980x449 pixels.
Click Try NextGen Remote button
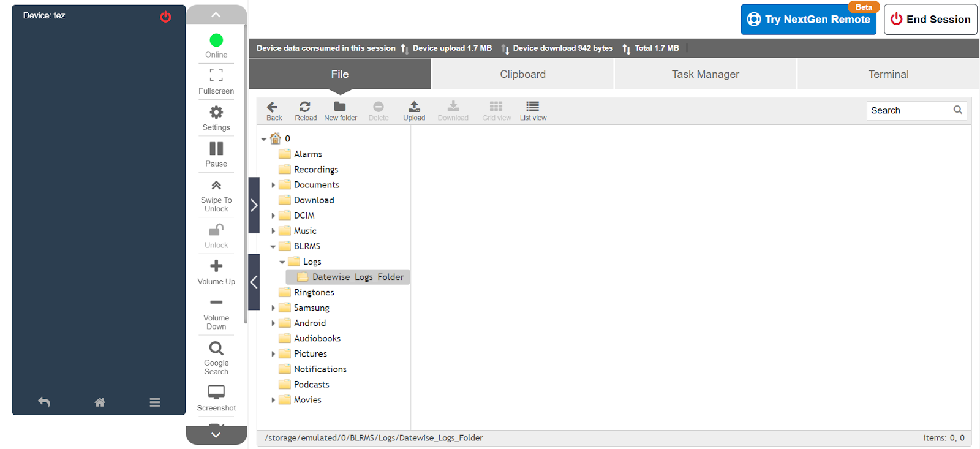tap(809, 20)
